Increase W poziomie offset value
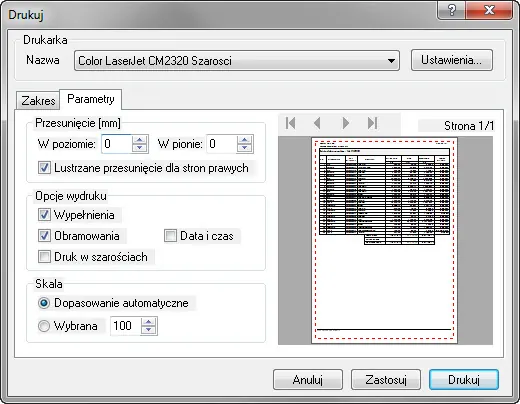The width and height of the screenshot is (520, 404). click(140, 140)
